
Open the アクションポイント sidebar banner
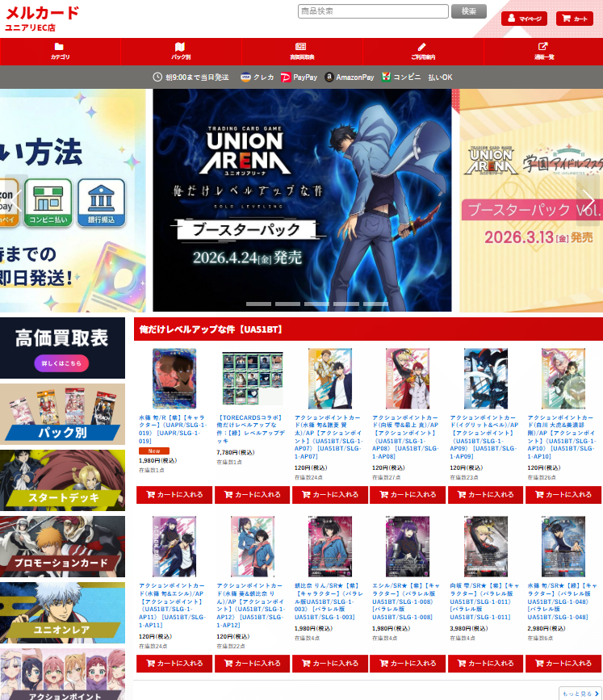pyautogui.click(x=62, y=674)
